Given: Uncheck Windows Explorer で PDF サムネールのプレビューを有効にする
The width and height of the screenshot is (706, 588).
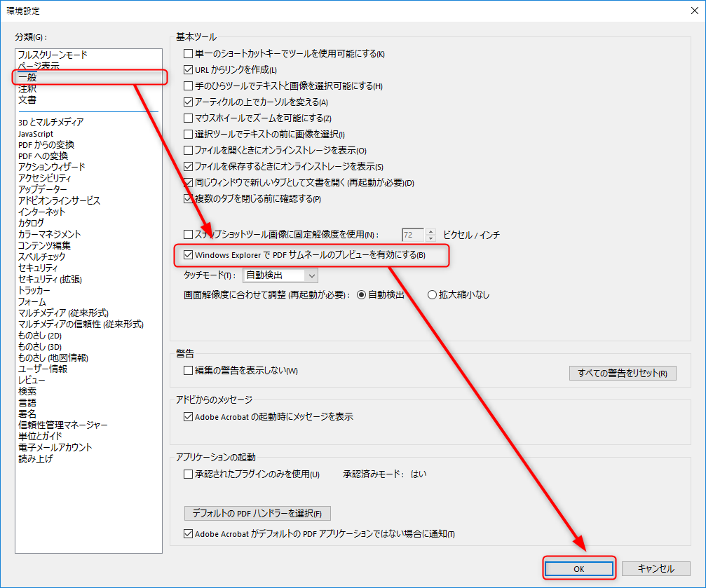Looking at the screenshot, I should coord(188,255).
